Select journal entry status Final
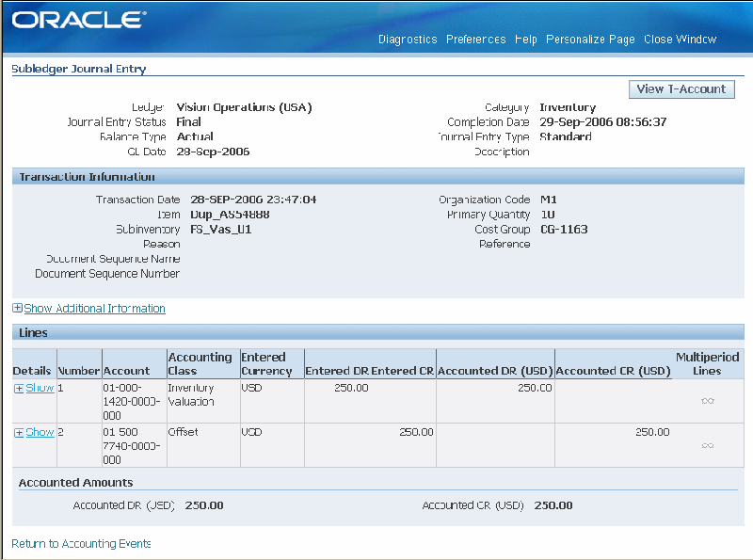Image resolution: width=753 pixels, height=560 pixels. pos(189,122)
